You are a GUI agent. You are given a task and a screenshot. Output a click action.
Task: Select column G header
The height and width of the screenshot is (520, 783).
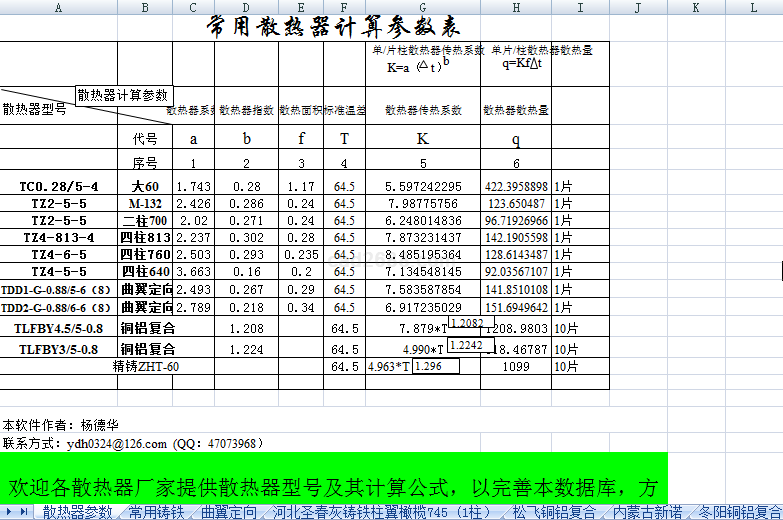click(423, 7)
